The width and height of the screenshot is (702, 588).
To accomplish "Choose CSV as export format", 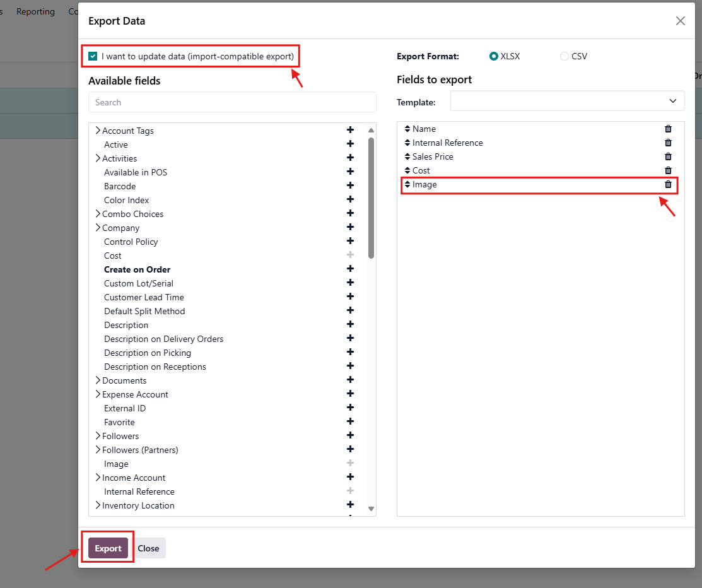I will coord(564,56).
